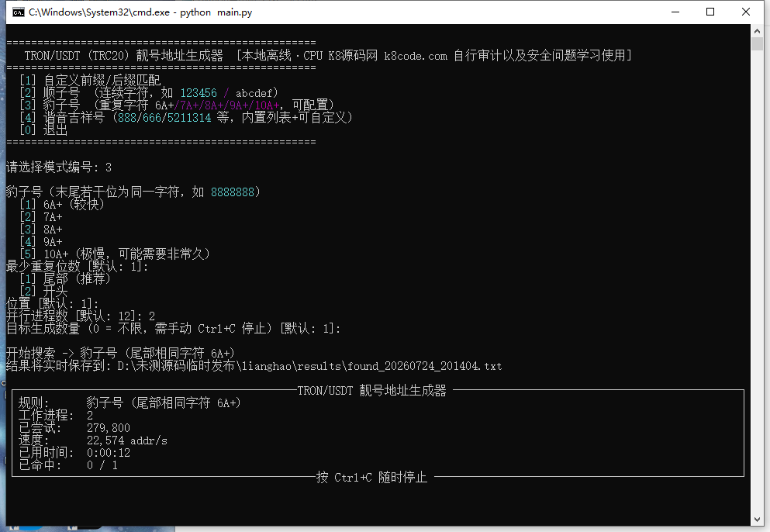The width and height of the screenshot is (770, 532).
Task: Click menu line '[0] 退出'
Action: pyautogui.click(x=43, y=130)
